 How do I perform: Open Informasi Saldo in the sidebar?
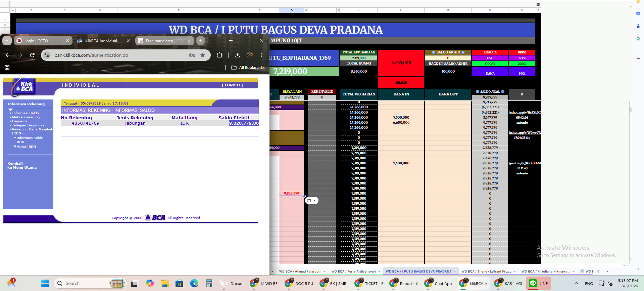click(x=26, y=113)
